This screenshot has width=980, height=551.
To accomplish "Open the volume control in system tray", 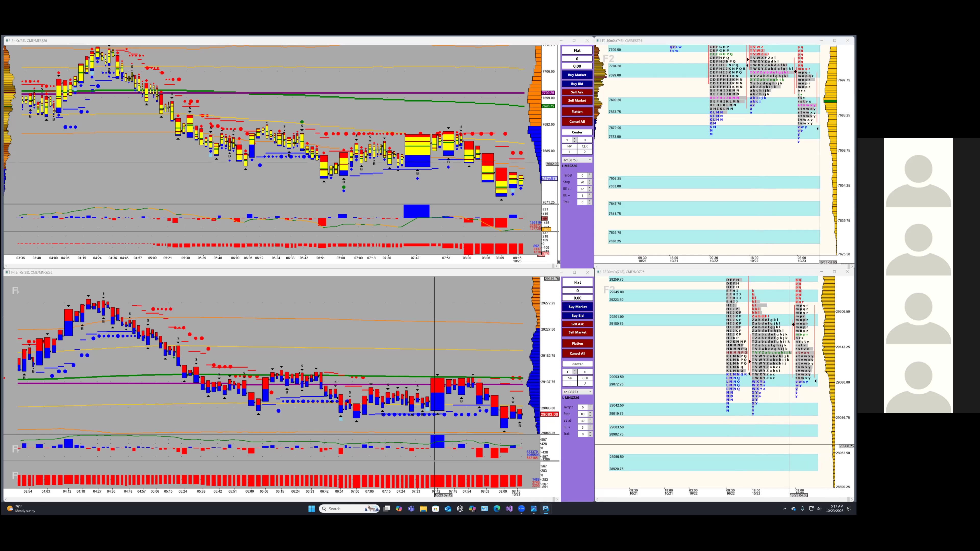I will point(819,508).
